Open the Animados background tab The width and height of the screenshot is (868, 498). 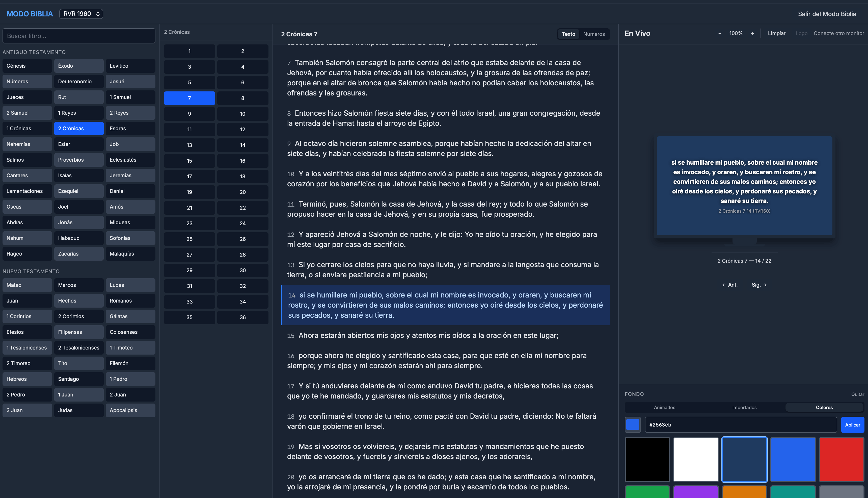[x=664, y=407]
